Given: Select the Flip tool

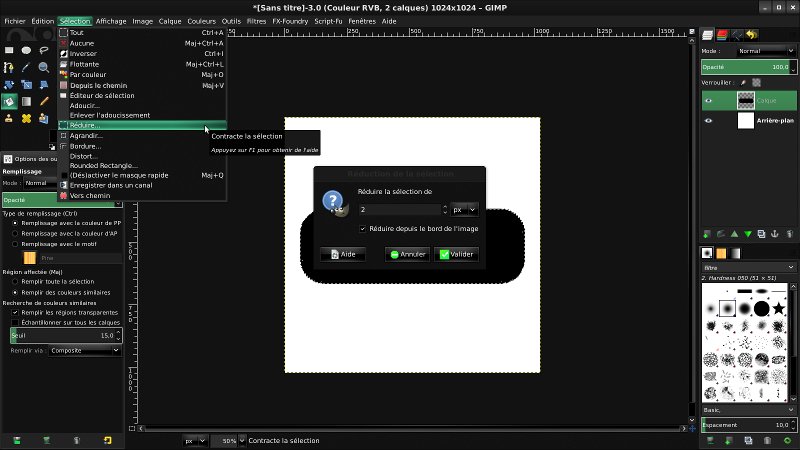Looking at the screenshot, I should point(44,85).
